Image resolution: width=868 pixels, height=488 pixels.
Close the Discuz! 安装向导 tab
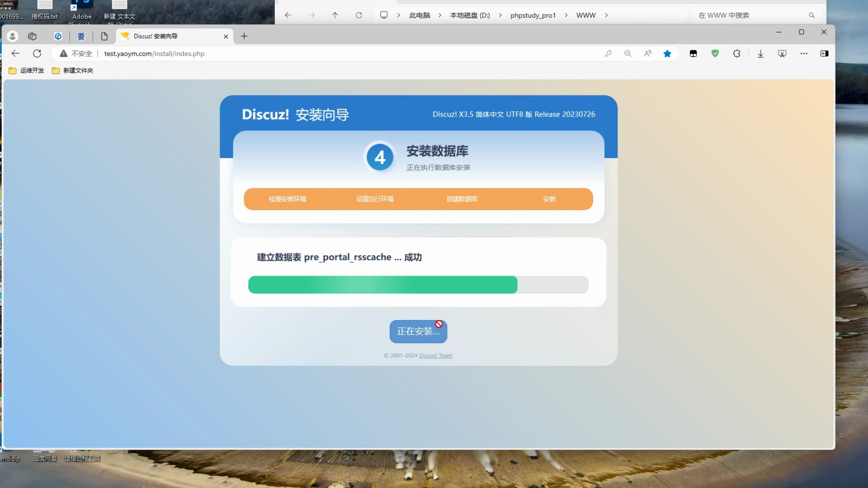tap(226, 37)
